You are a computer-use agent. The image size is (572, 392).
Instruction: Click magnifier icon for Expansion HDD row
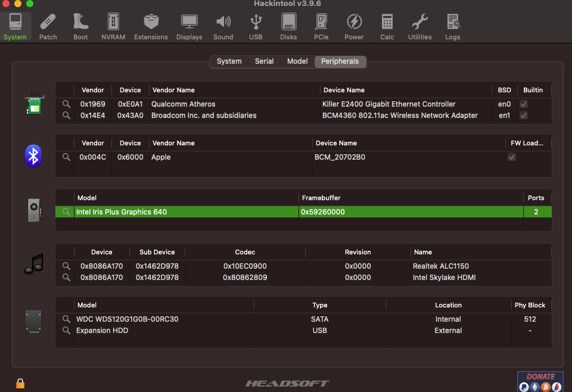click(66, 331)
